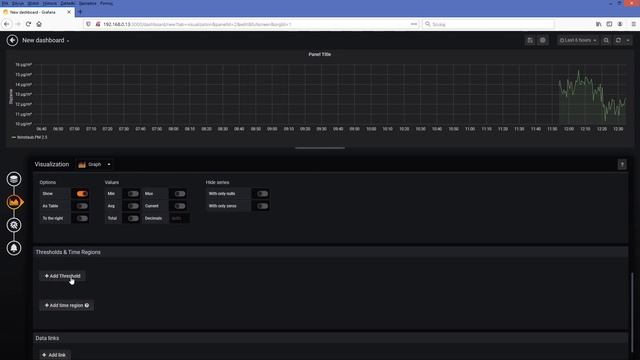Click the graph icon beside Visualization type
Viewport: 640px width, 360px height.
click(82, 164)
